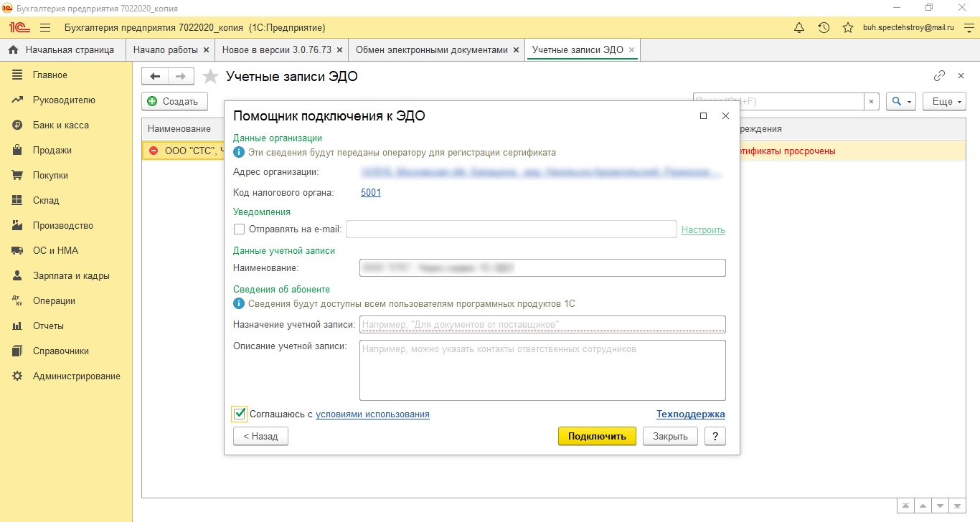Viewport: 980px width, 522px height.
Task: Focus the Описание учетной записи text area
Action: pos(542,370)
